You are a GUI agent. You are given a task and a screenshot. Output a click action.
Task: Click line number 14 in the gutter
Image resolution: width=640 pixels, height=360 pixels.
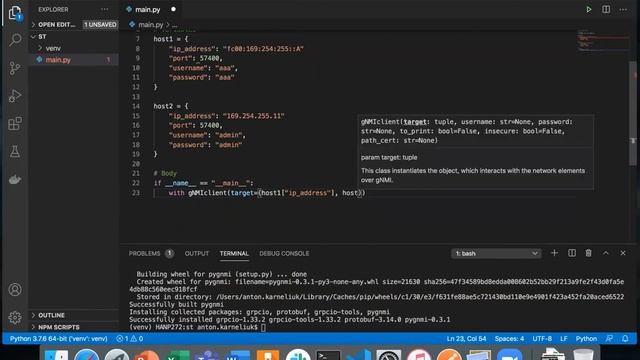pos(136,106)
